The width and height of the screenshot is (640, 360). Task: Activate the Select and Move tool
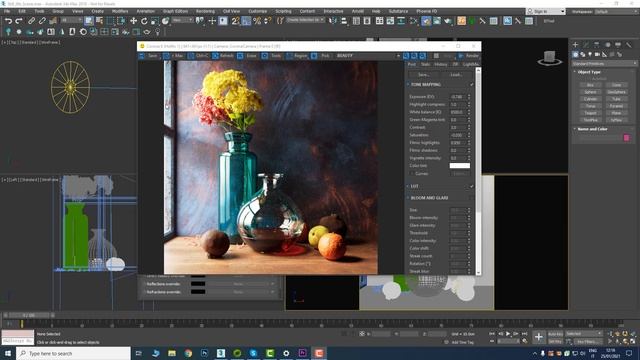(x=133, y=21)
